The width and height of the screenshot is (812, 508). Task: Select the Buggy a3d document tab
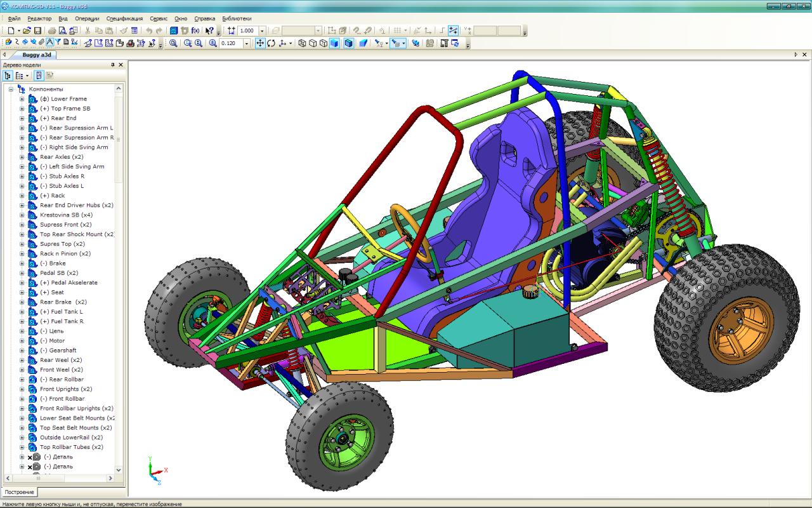pyautogui.click(x=37, y=55)
